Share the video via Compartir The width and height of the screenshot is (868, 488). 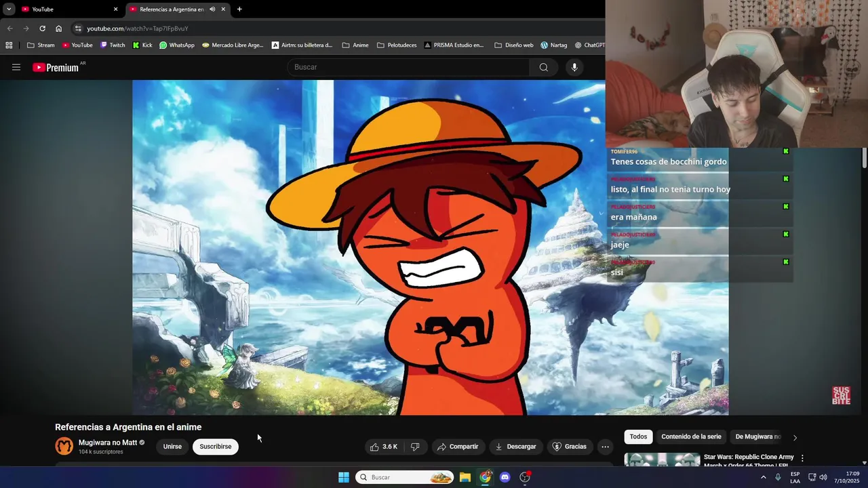coord(458,447)
